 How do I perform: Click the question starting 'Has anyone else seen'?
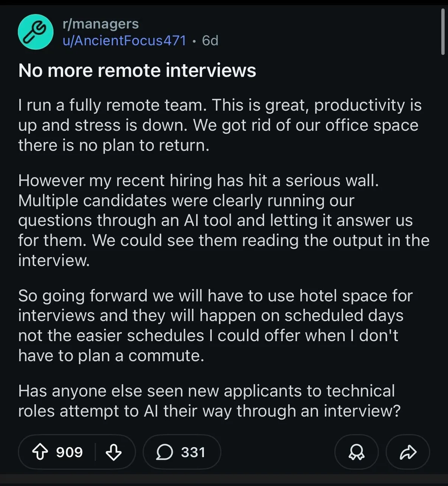point(209,401)
